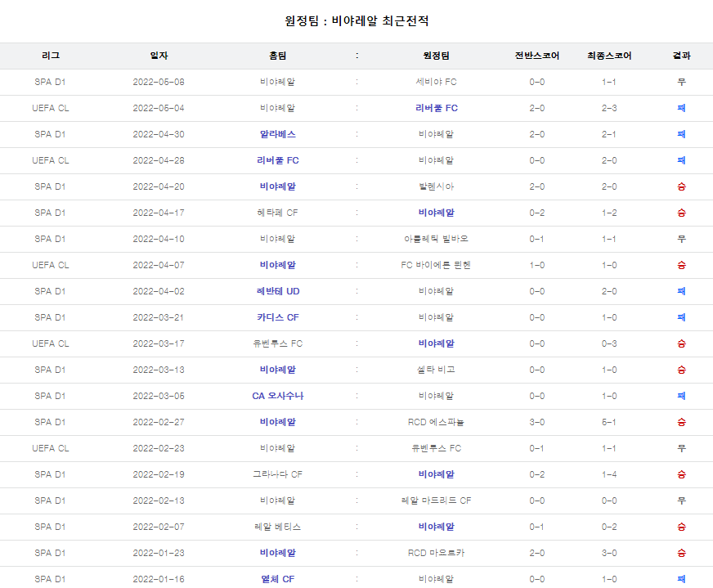Click the 결과 column header
713x588 pixels.
click(682, 56)
